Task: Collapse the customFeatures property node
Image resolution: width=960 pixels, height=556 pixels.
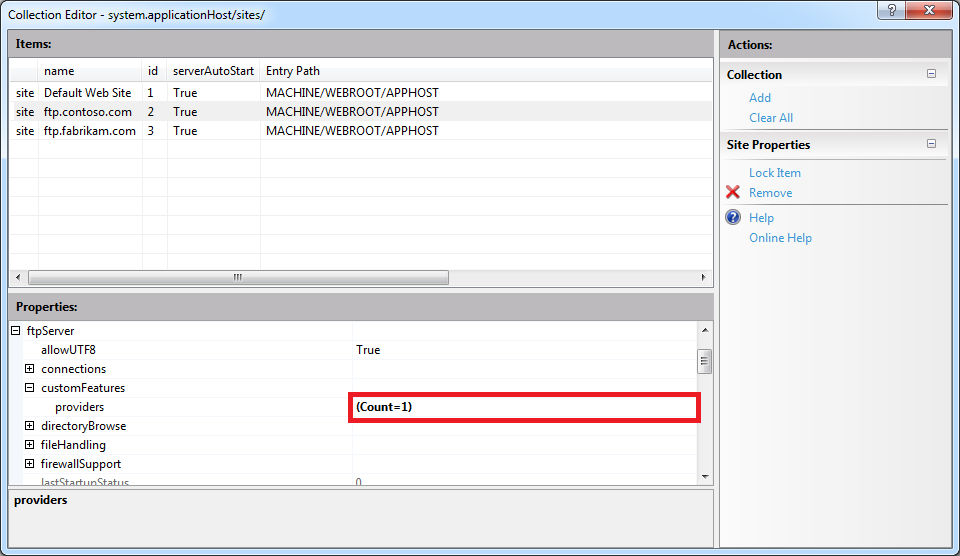Action: [30, 388]
